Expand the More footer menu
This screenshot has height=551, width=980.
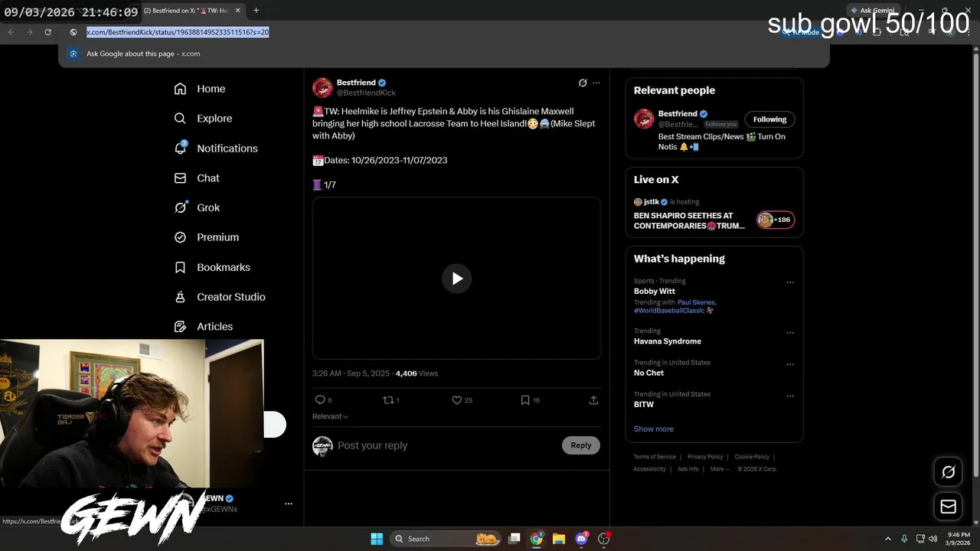point(720,469)
